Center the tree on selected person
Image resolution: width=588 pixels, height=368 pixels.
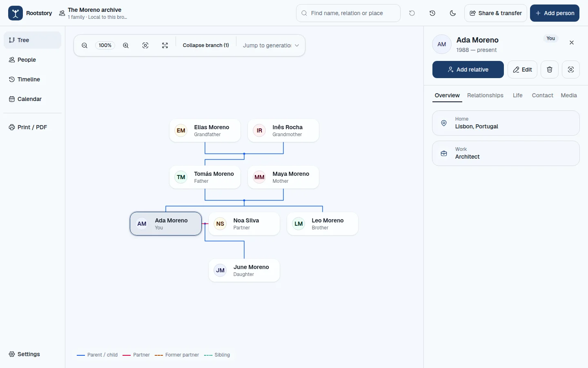click(145, 45)
